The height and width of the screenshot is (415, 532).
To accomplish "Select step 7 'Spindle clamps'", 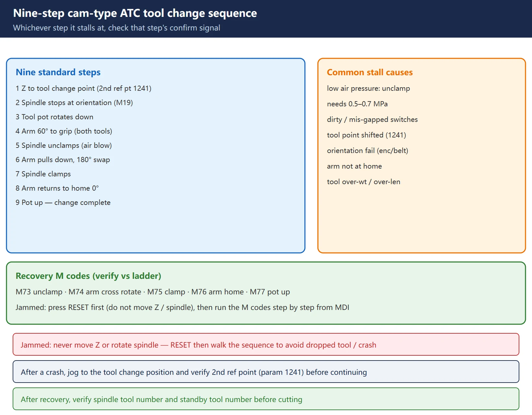I will coord(43,174).
